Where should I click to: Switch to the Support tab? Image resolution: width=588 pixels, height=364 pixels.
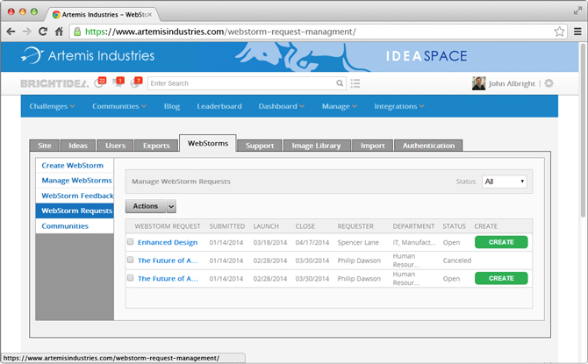tap(260, 146)
